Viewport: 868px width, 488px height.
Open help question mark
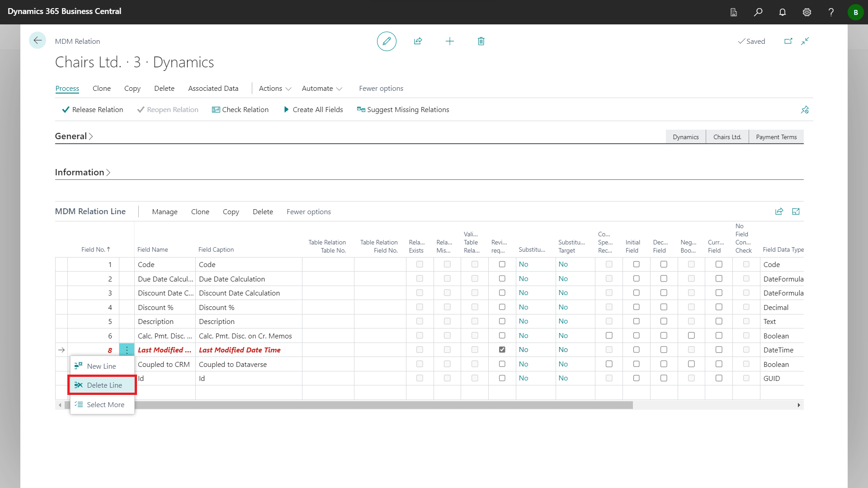coord(831,12)
